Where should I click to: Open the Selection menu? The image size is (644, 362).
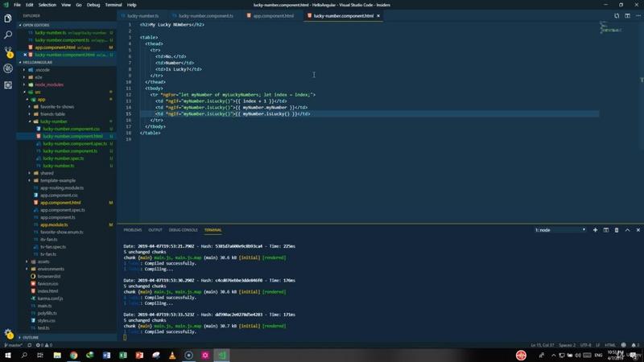[47, 5]
